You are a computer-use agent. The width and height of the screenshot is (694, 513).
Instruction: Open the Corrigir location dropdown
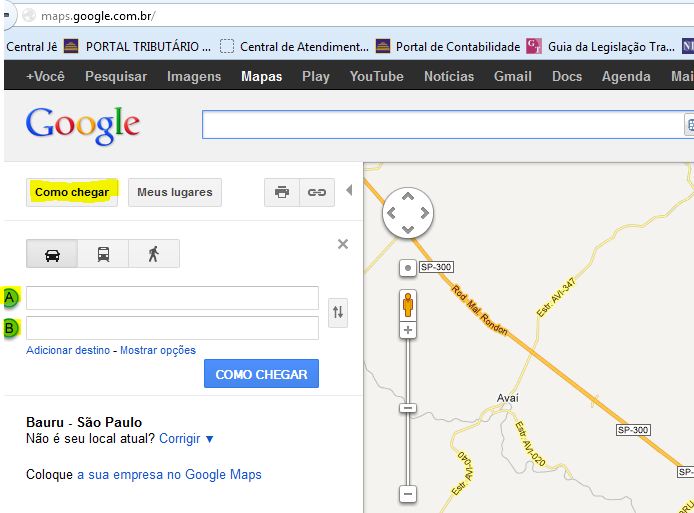pyautogui.click(x=186, y=439)
